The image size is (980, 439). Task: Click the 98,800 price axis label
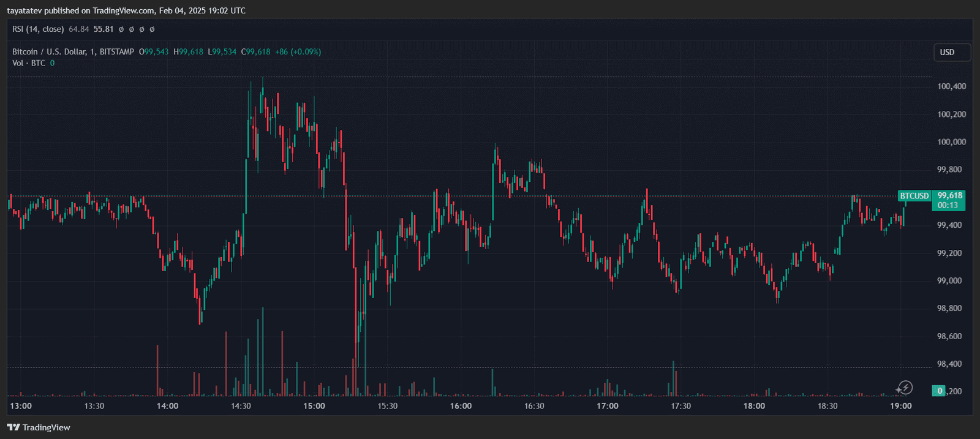(x=949, y=309)
